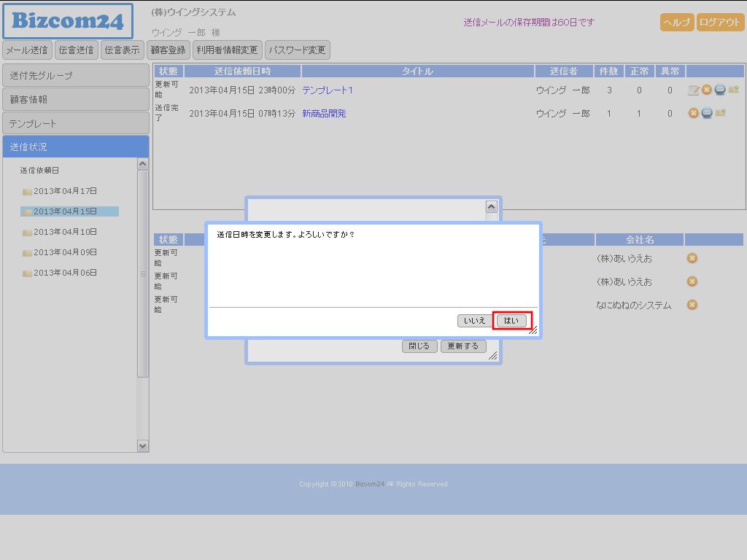Click blue message icon in 新商品開発 row
747x560 pixels.
706,113
